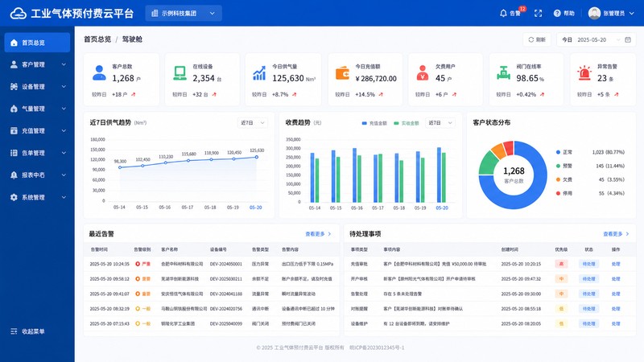The height and width of the screenshot is (362, 644).
Task: Expand the 客户管理 menu chevron
Action: pos(64,64)
